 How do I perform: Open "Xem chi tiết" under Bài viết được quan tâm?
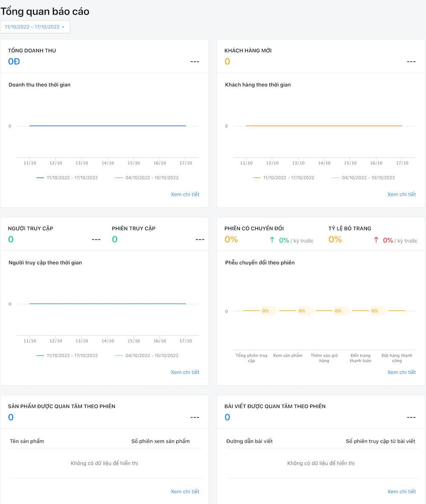(x=402, y=491)
